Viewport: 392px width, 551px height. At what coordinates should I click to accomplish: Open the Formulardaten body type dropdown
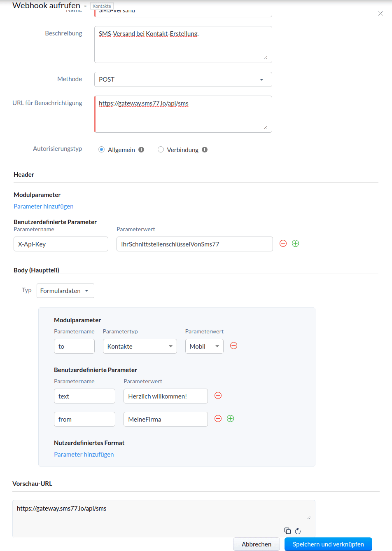click(65, 291)
